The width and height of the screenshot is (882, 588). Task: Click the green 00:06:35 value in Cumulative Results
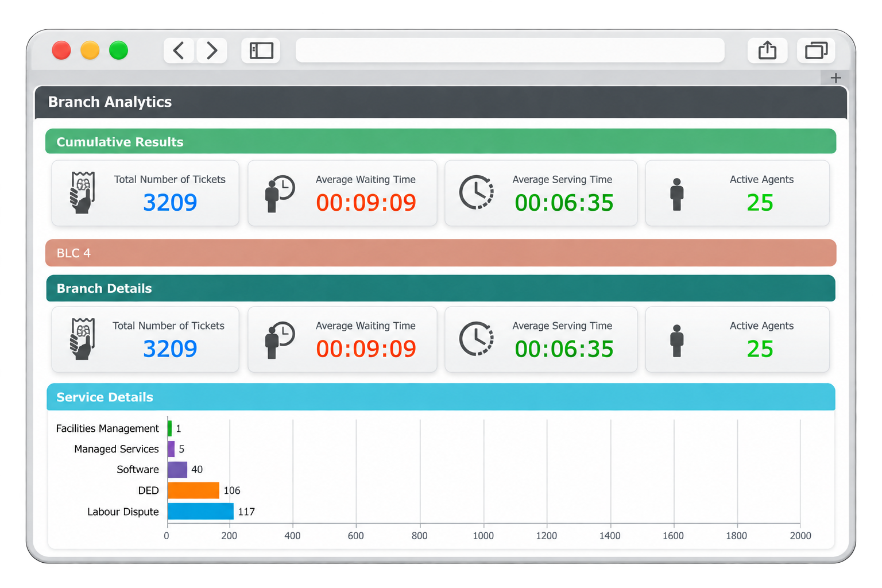coord(564,203)
